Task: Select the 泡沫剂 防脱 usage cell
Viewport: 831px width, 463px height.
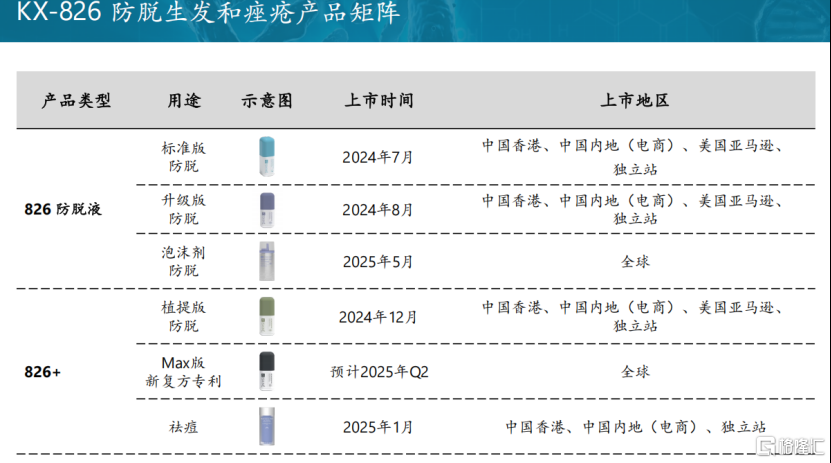Action: coord(183,261)
